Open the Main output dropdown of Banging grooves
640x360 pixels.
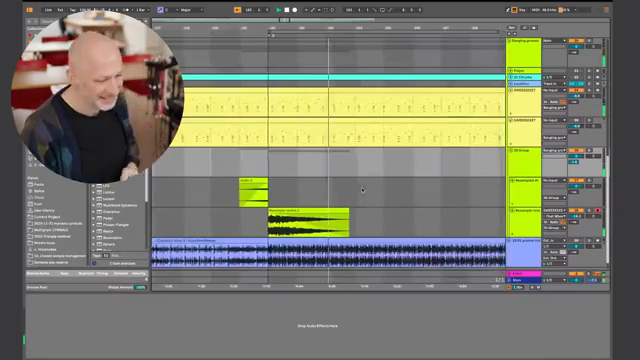(554, 41)
